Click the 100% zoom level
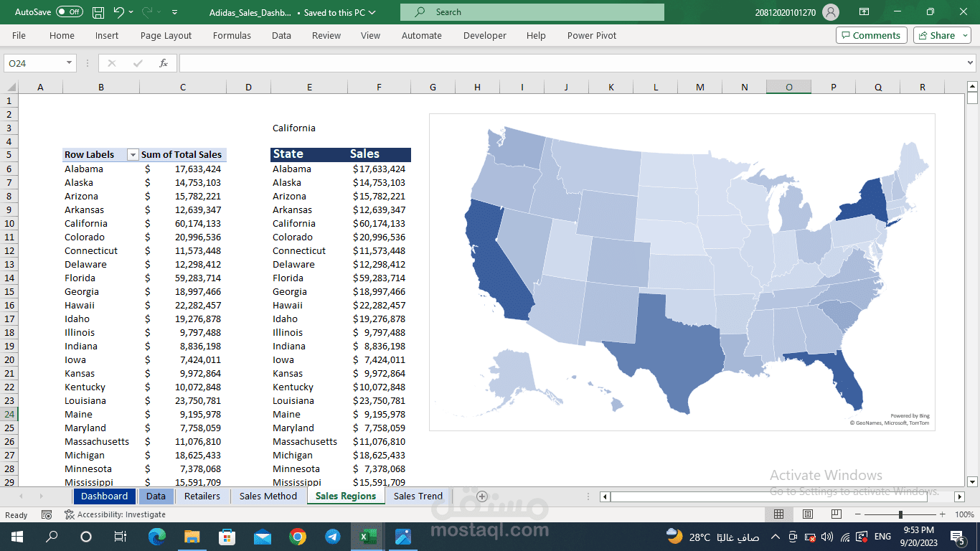This screenshot has height=551, width=980. [x=964, y=514]
